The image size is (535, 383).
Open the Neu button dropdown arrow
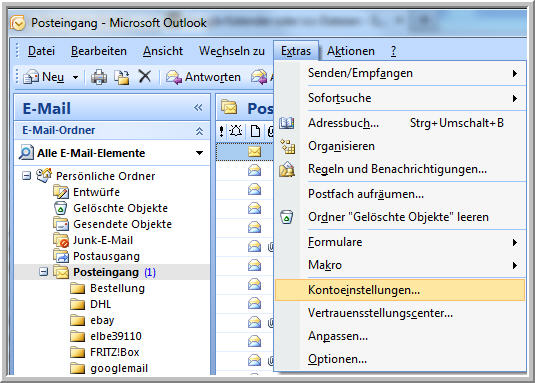75,77
